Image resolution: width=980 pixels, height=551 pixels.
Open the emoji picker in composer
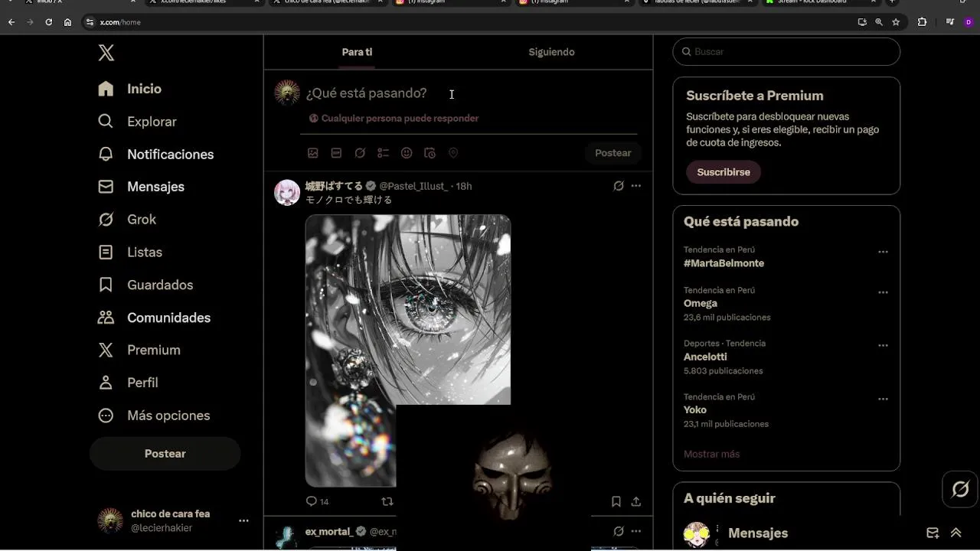(x=407, y=153)
